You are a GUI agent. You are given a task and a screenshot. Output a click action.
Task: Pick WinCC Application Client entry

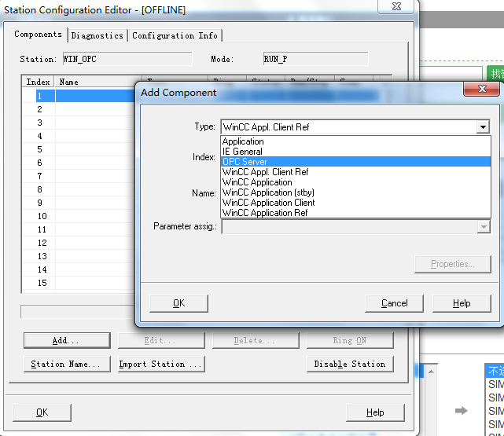tap(355, 203)
